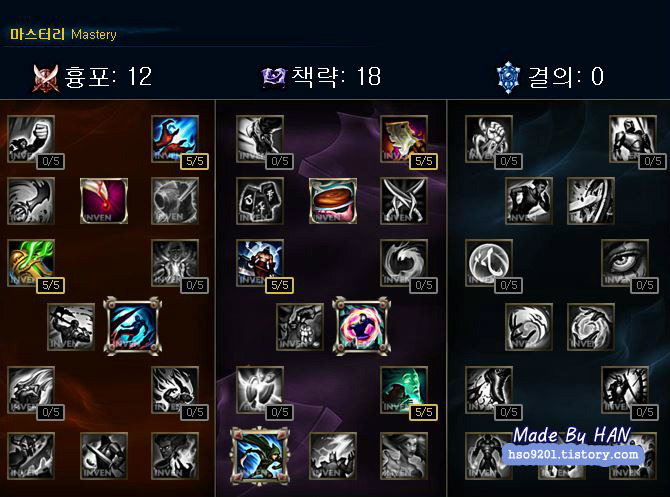Select the framed blue assassin keystone mastery
Image resolution: width=670 pixels, height=497 pixels.
(x=132, y=326)
